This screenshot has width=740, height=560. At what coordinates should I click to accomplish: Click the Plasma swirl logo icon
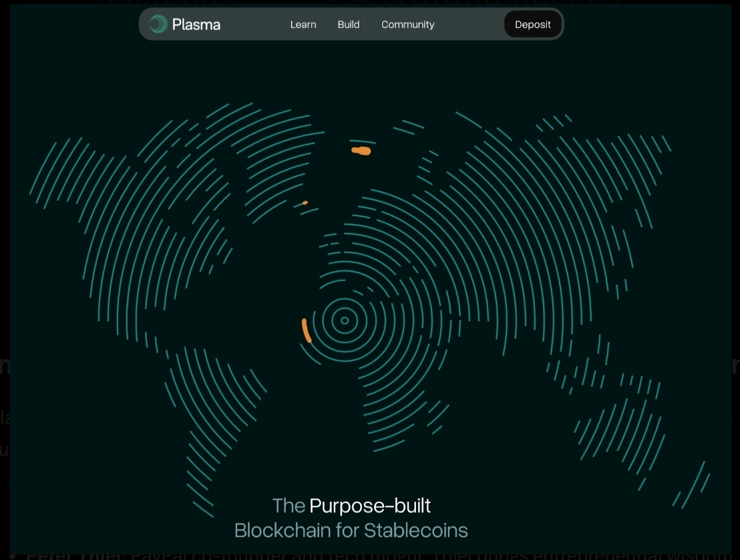point(158,24)
